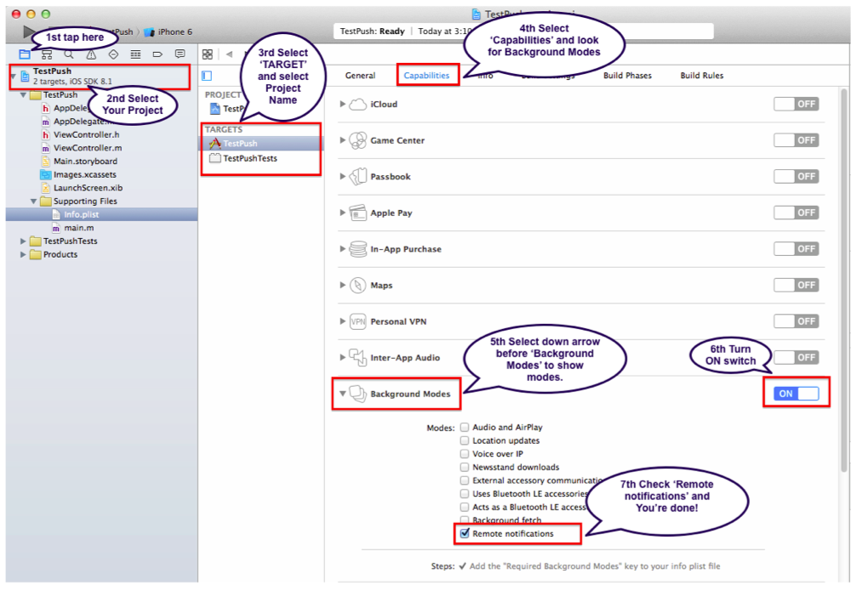868x597 pixels.
Task: Collapse the Background Modes section arrow
Action: click(x=343, y=394)
